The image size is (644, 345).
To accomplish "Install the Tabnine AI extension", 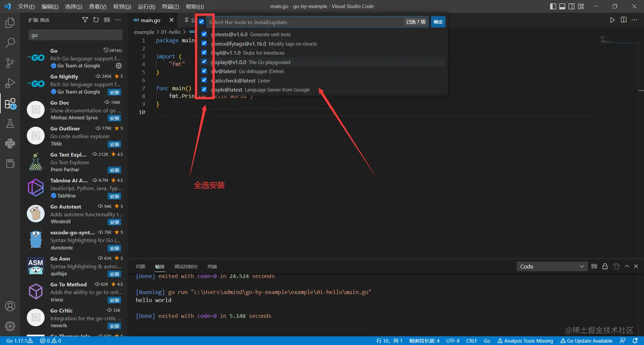I will point(115,196).
